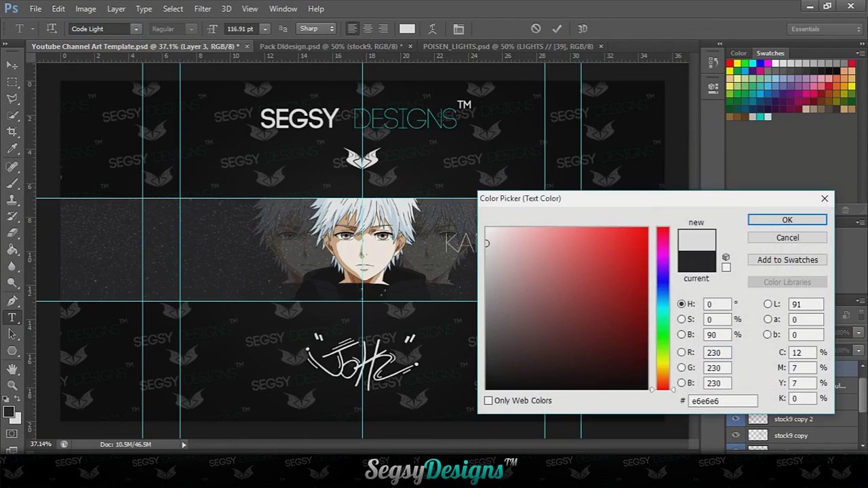The width and height of the screenshot is (868, 488).
Task: Open the Layer menu
Action: (116, 9)
